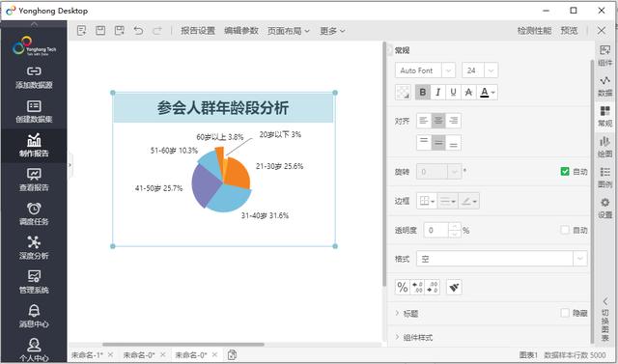Align text center horizontally

click(438, 121)
